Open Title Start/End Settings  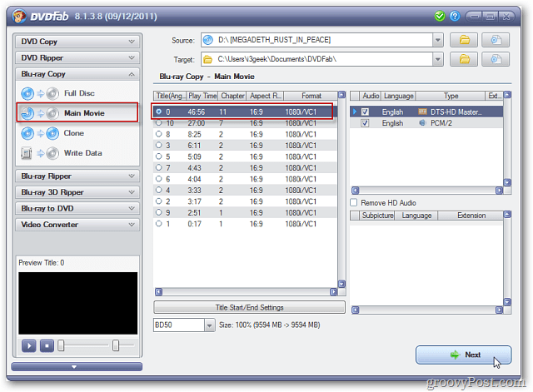(x=249, y=307)
